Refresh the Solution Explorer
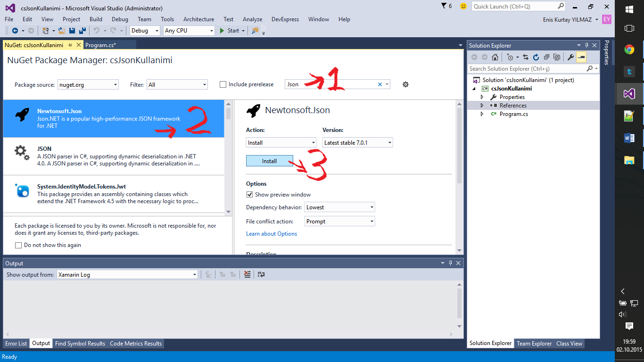The image size is (644, 362). [x=536, y=57]
